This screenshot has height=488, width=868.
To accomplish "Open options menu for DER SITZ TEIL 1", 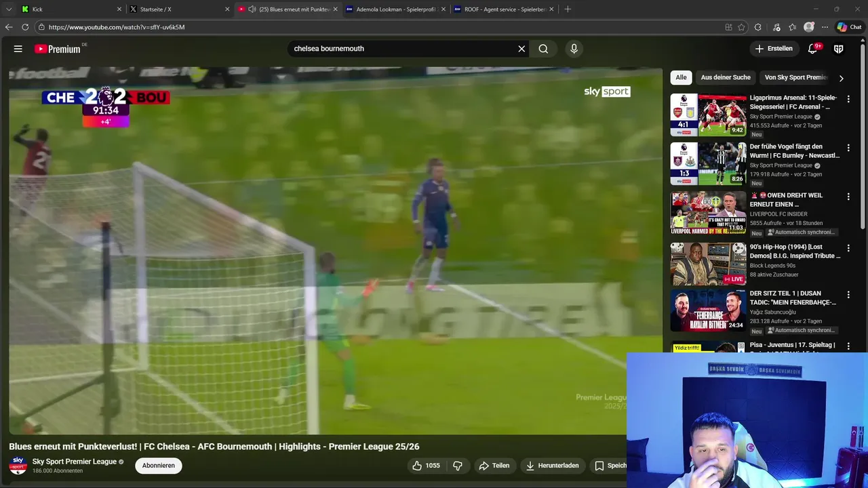I will (x=848, y=295).
